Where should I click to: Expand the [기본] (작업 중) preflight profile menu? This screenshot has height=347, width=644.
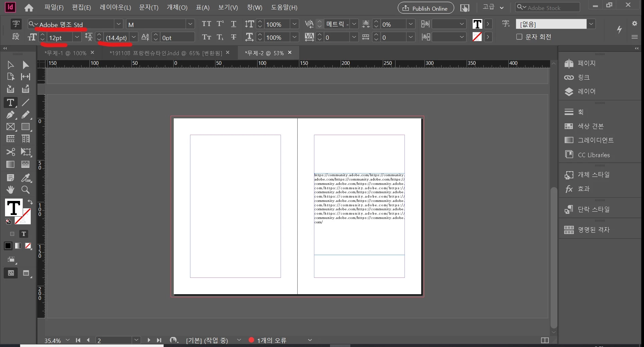pos(239,340)
